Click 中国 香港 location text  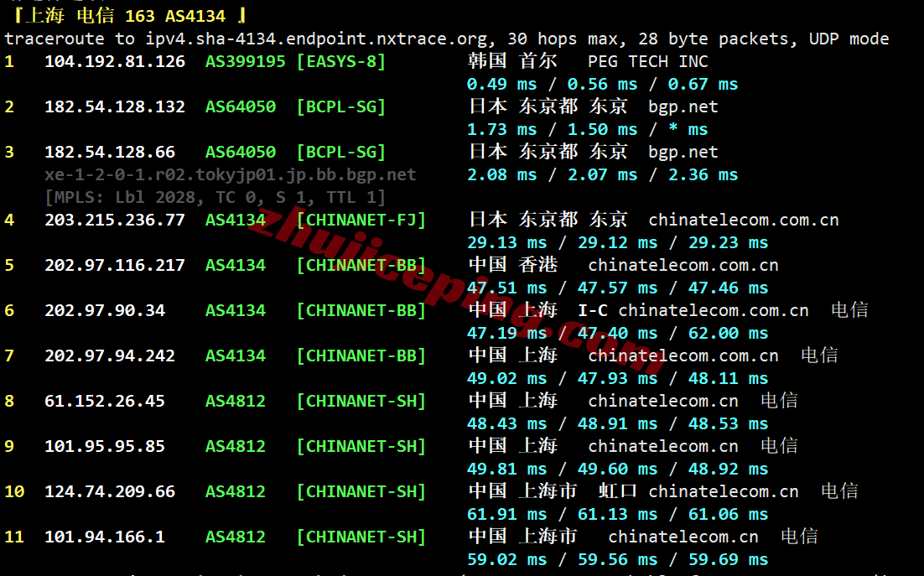[513, 264]
